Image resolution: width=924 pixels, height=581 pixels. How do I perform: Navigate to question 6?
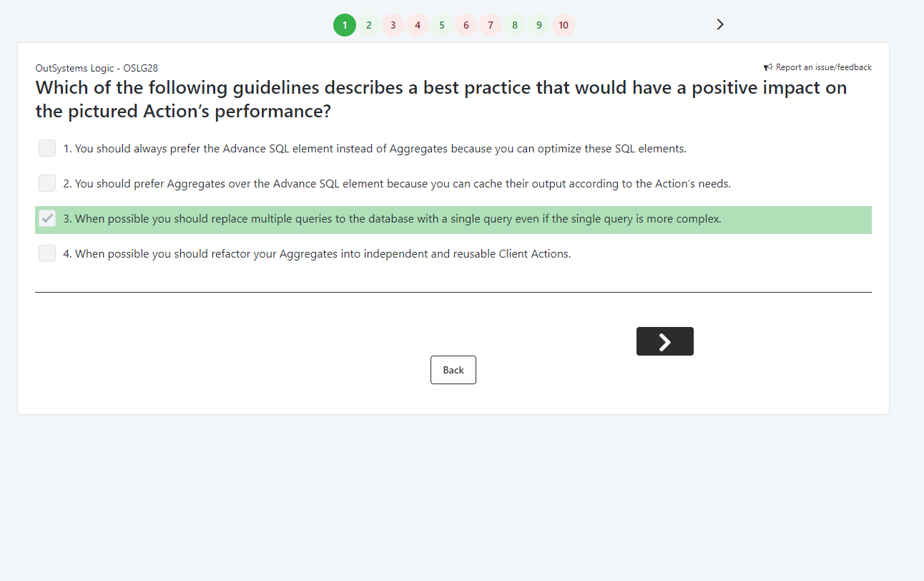[466, 26]
